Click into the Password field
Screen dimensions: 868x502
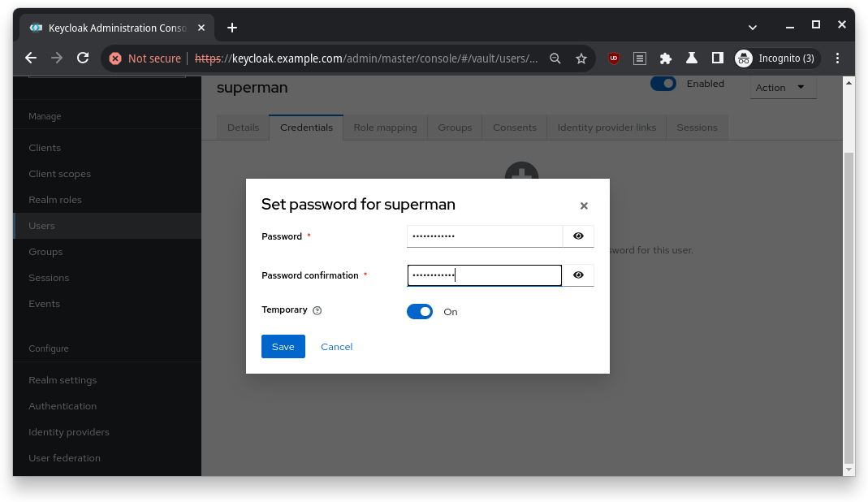coord(485,236)
